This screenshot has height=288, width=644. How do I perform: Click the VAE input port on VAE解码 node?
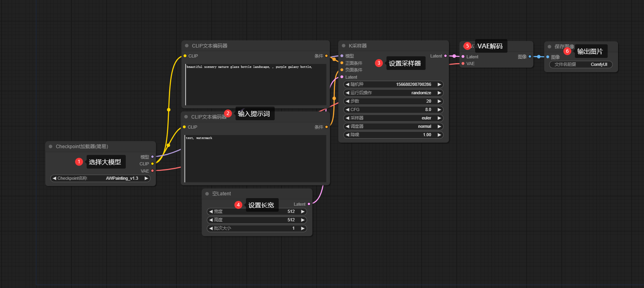[463, 64]
